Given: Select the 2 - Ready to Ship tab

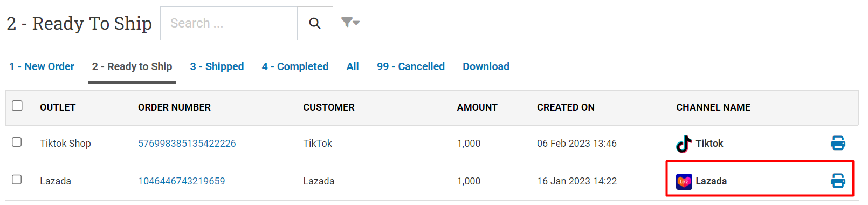Looking at the screenshot, I should 132,66.
